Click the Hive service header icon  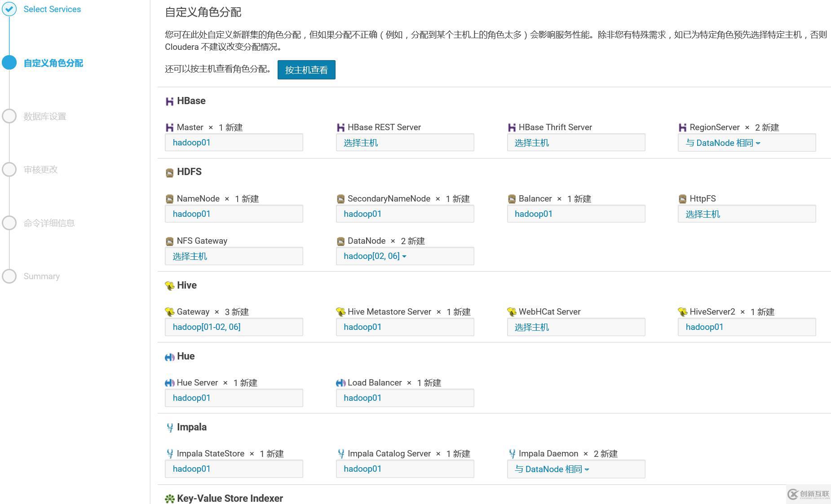(169, 285)
